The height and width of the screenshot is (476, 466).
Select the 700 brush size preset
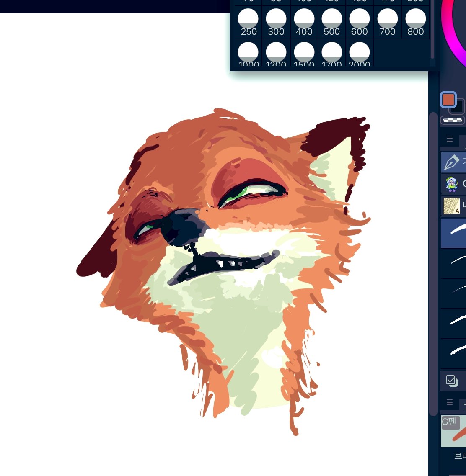(x=387, y=22)
